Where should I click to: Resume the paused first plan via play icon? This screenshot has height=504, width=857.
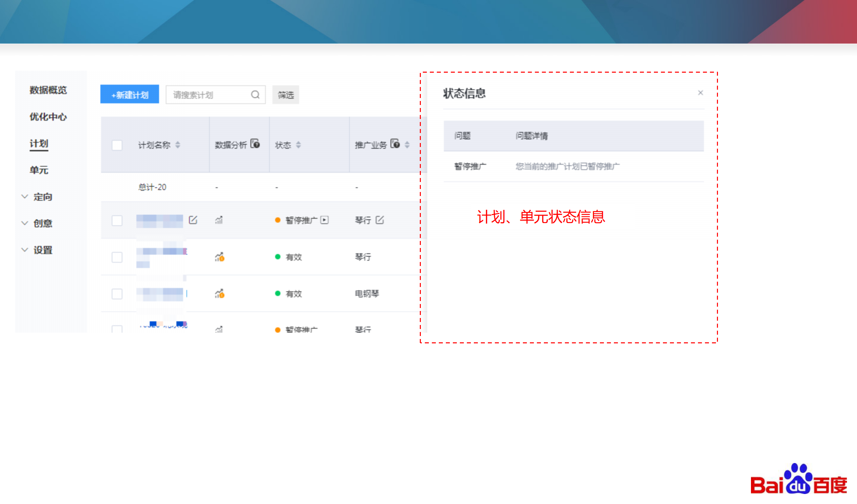(324, 220)
